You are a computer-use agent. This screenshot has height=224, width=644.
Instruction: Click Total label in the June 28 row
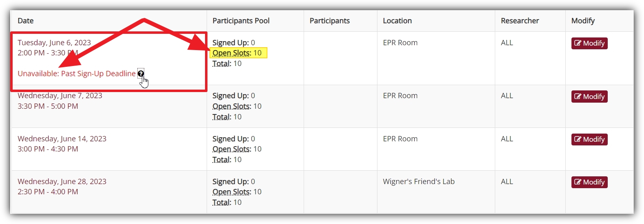coord(222,202)
